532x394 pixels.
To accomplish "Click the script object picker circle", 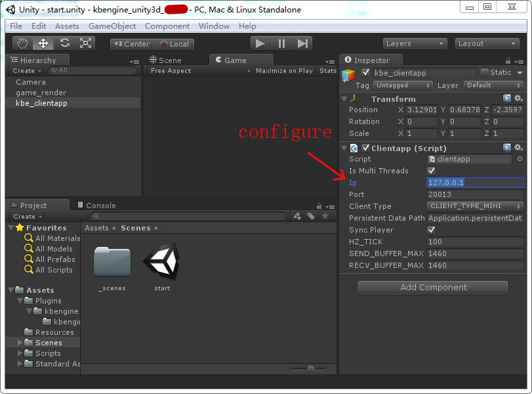I will [x=520, y=159].
